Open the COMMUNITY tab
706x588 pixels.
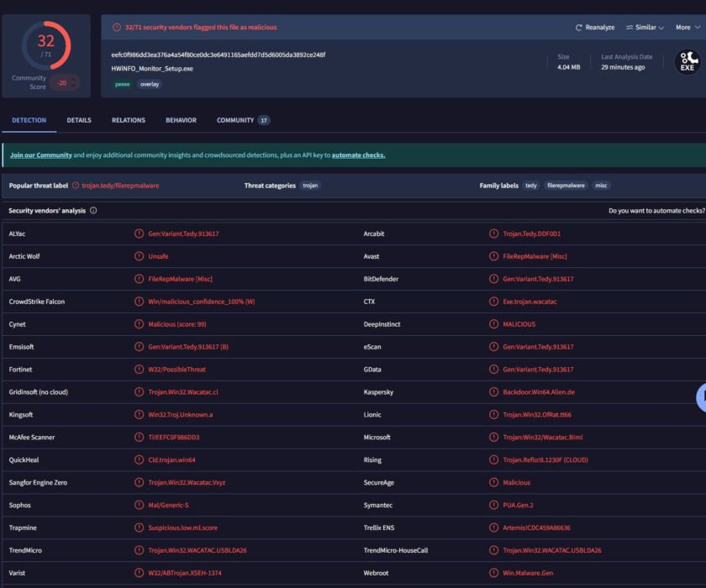235,120
